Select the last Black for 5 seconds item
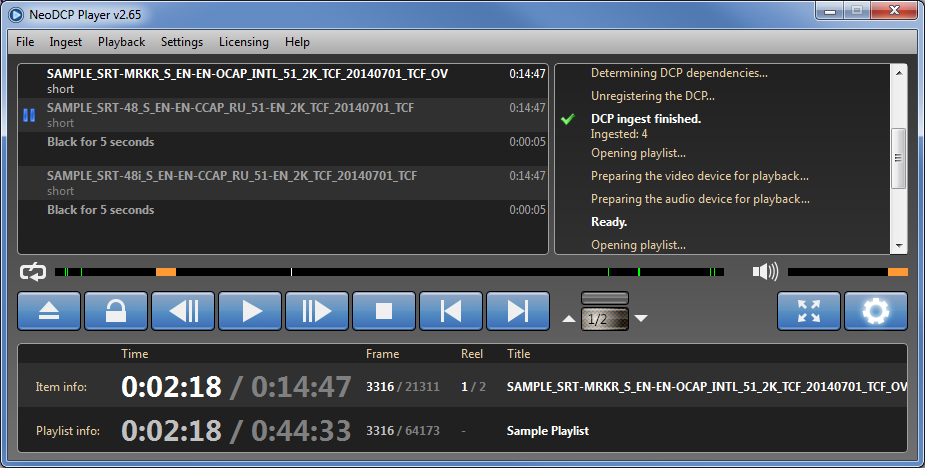This screenshot has width=925, height=468. point(283,217)
